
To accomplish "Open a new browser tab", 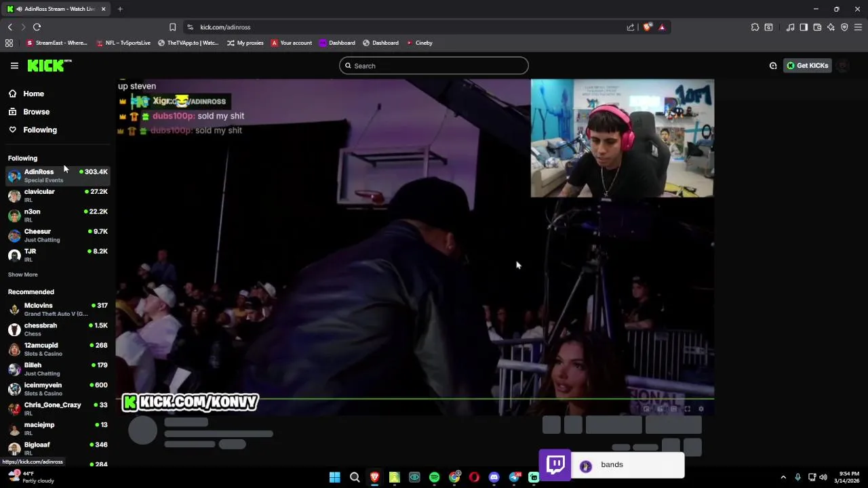I will (x=120, y=9).
